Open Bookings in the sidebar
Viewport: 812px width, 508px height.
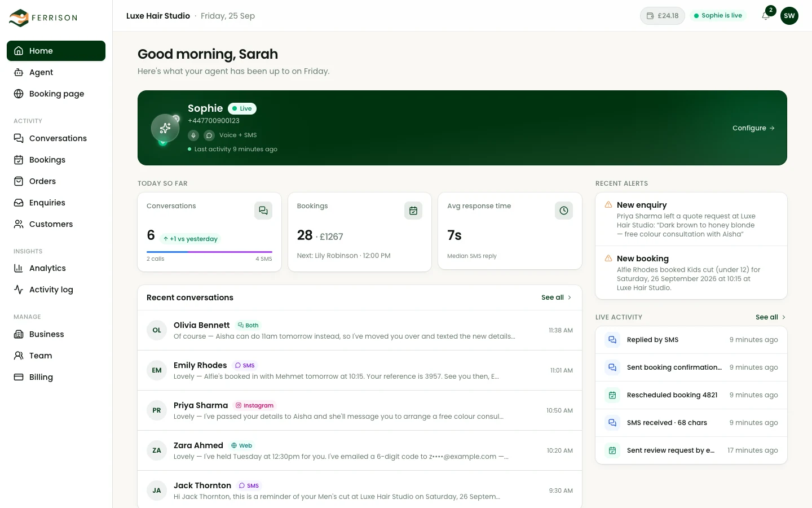click(56, 160)
